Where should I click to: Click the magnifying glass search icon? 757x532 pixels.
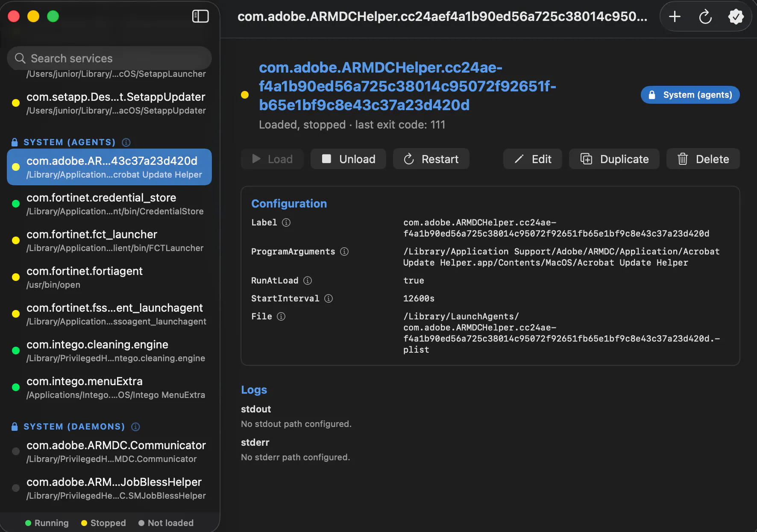20,58
